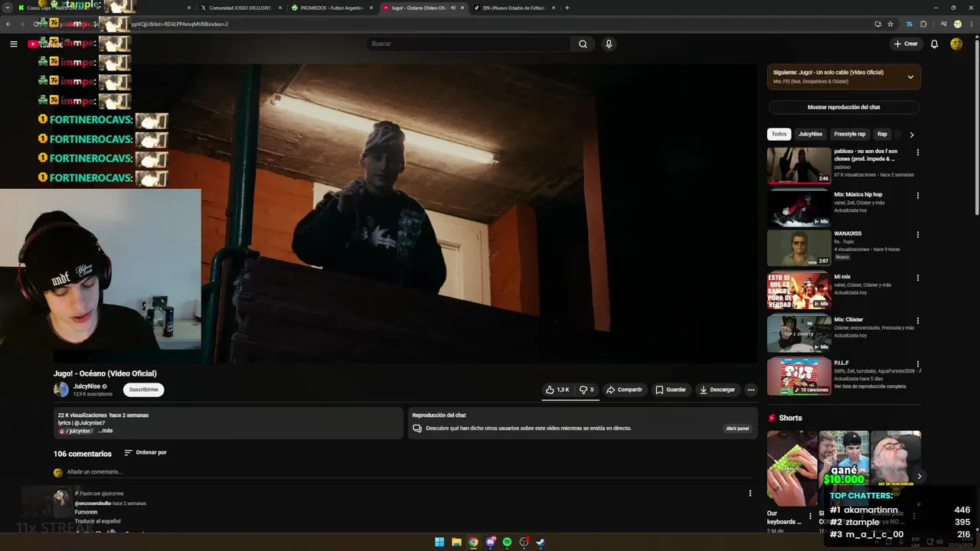The width and height of the screenshot is (980, 551).
Task: Open pabloxo no son dos thumbnail
Action: tap(799, 165)
